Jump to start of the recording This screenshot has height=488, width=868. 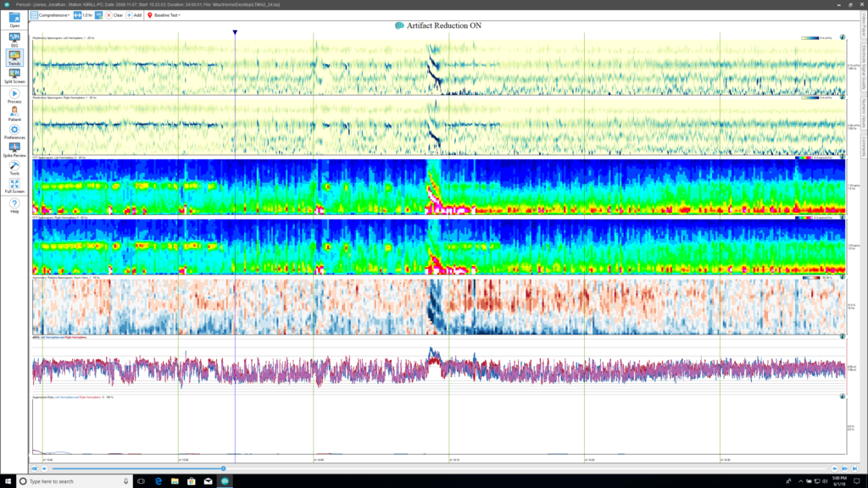click(34, 469)
